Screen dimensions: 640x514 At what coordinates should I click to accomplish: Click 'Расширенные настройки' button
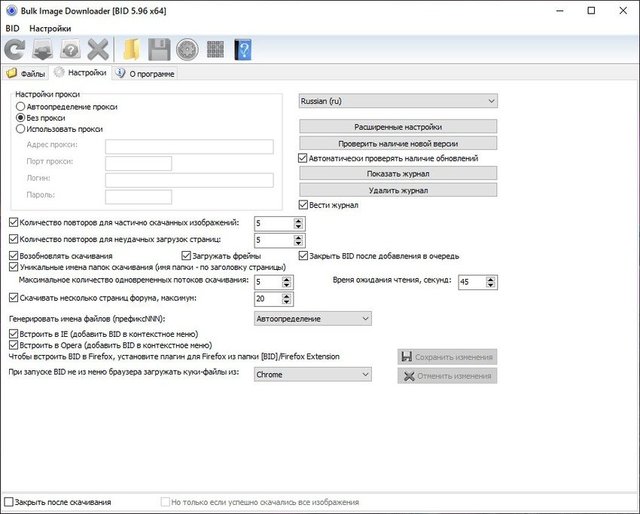398,127
